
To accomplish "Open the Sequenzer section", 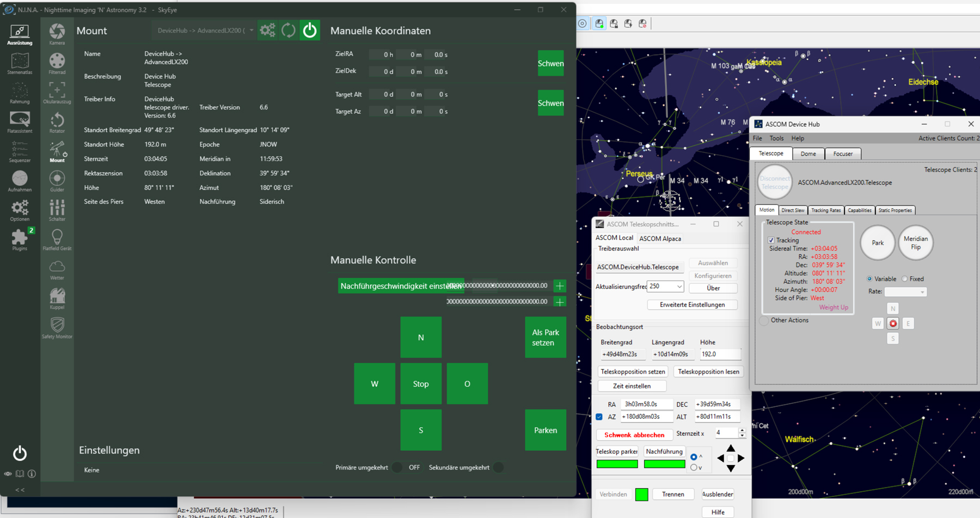I will pos(20,152).
